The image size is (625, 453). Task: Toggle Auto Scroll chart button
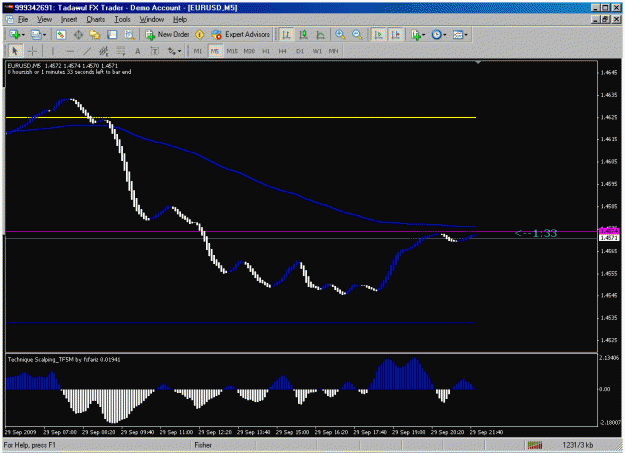coord(378,35)
